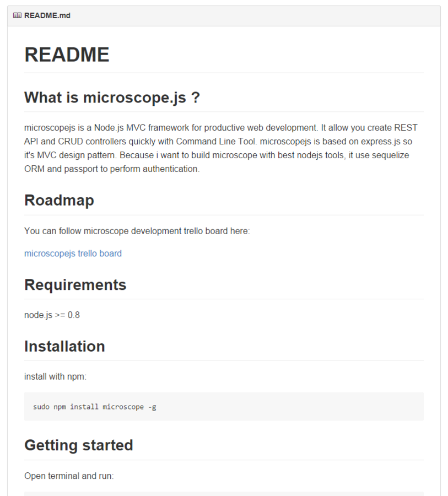Click the line ending 'ORM and passport to perform authentication.'
The height and width of the screenshot is (496, 448).
pos(112,169)
